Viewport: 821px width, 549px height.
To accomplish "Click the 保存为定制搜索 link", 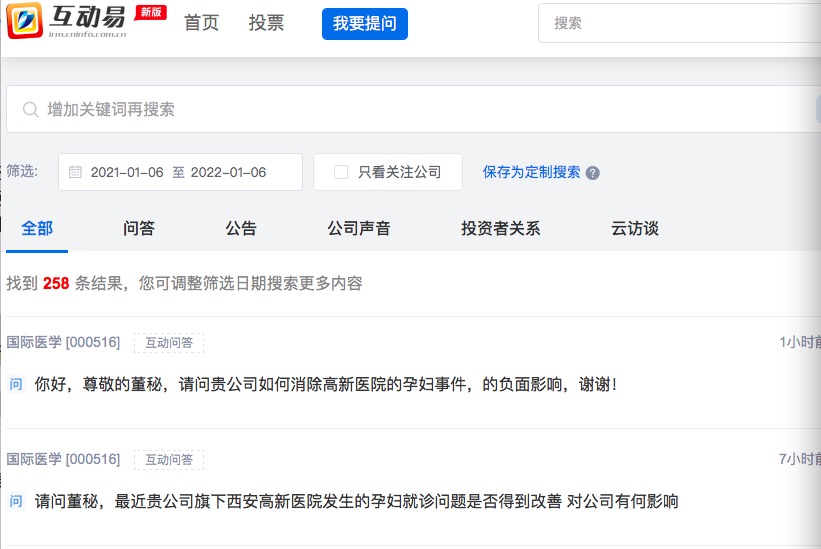I will tap(531, 172).
